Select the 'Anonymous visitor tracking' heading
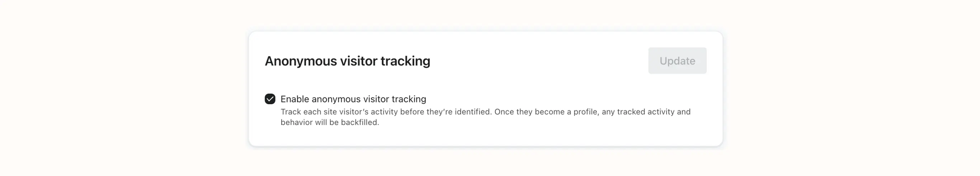Viewport: 980px width, 176px height. pyautogui.click(x=347, y=61)
